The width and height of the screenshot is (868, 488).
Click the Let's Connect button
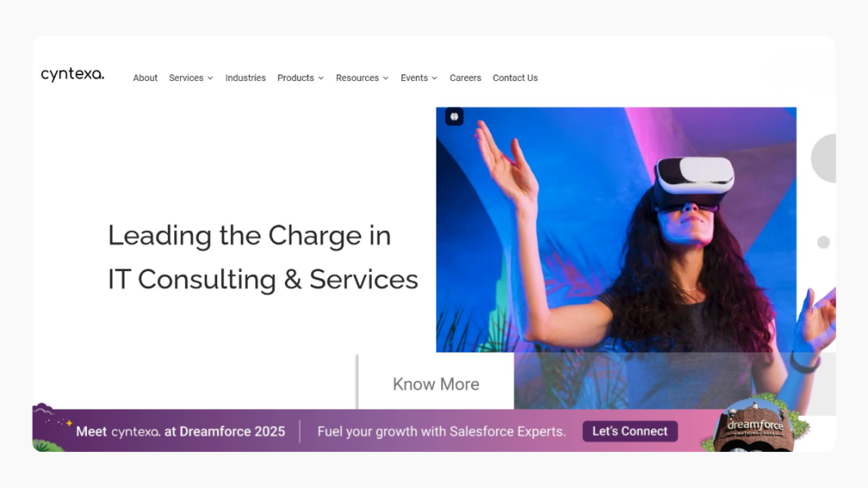pyautogui.click(x=630, y=431)
